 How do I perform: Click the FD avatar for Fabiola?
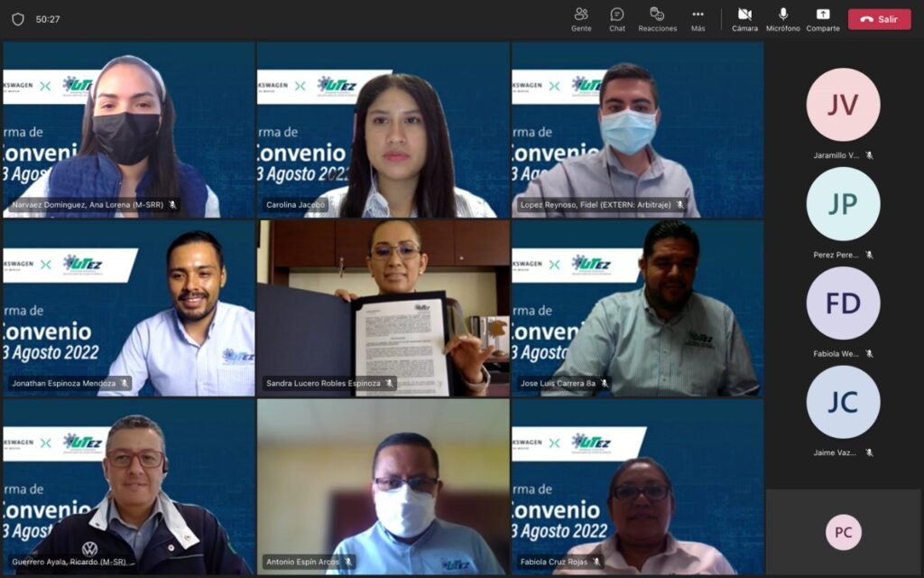(843, 303)
